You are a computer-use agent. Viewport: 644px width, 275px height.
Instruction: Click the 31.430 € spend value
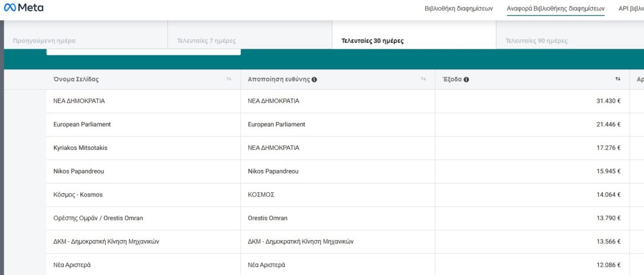[609, 101]
